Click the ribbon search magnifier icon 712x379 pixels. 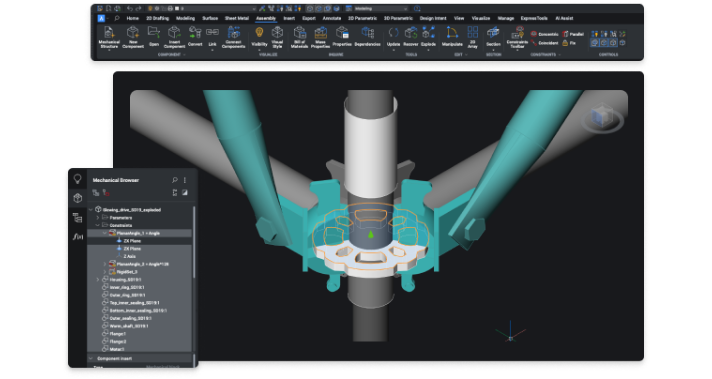pyautogui.click(x=117, y=19)
